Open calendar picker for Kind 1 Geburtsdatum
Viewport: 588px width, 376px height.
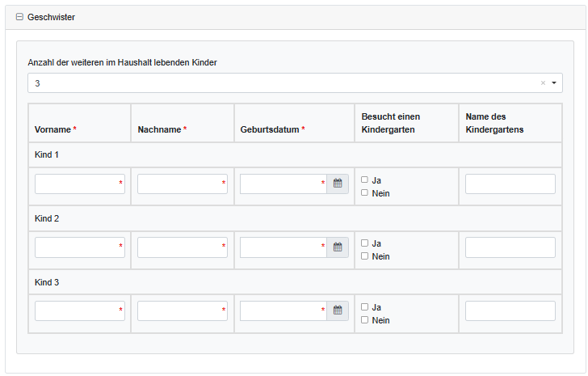pos(338,184)
